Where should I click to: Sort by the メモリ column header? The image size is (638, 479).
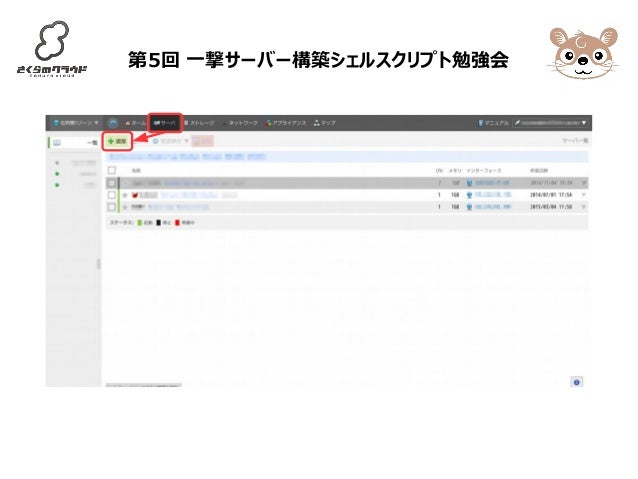[x=455, y=171]
